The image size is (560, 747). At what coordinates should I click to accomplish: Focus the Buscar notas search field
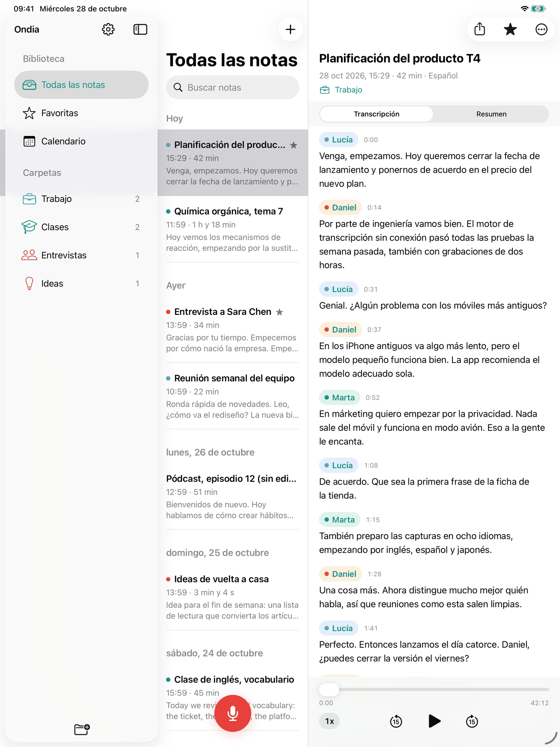click(x=232, y=88)
